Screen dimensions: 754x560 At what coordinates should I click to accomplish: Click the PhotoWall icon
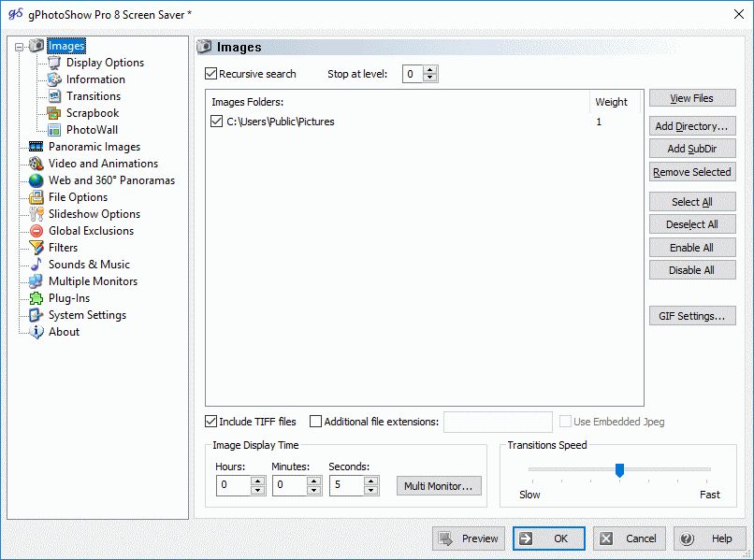click(x=54, y=130)
